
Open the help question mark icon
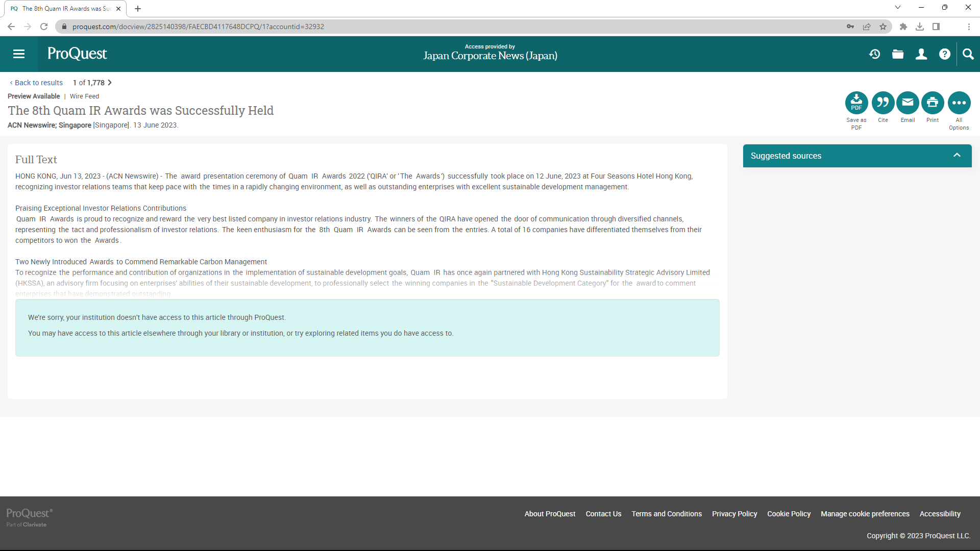(x=945, y=54)
